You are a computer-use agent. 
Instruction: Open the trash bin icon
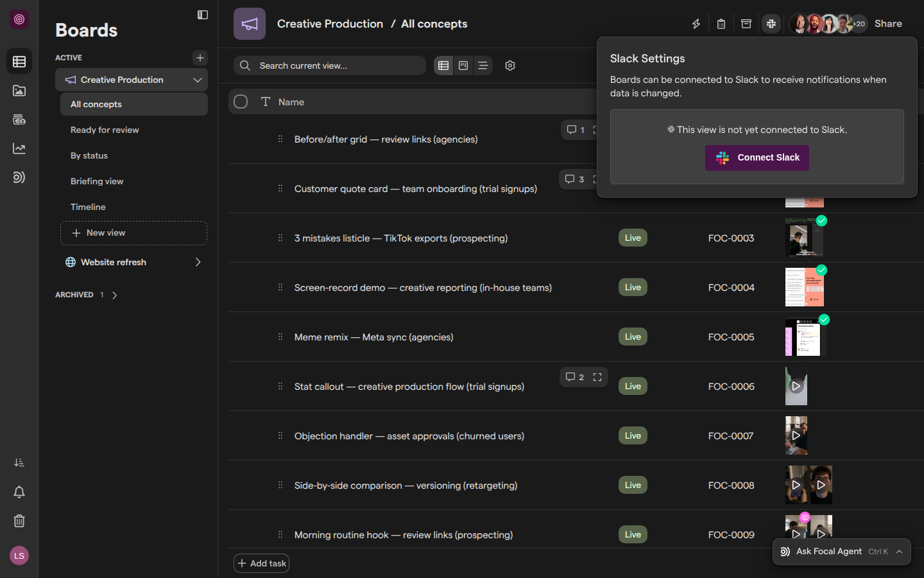tap(19, 521)
